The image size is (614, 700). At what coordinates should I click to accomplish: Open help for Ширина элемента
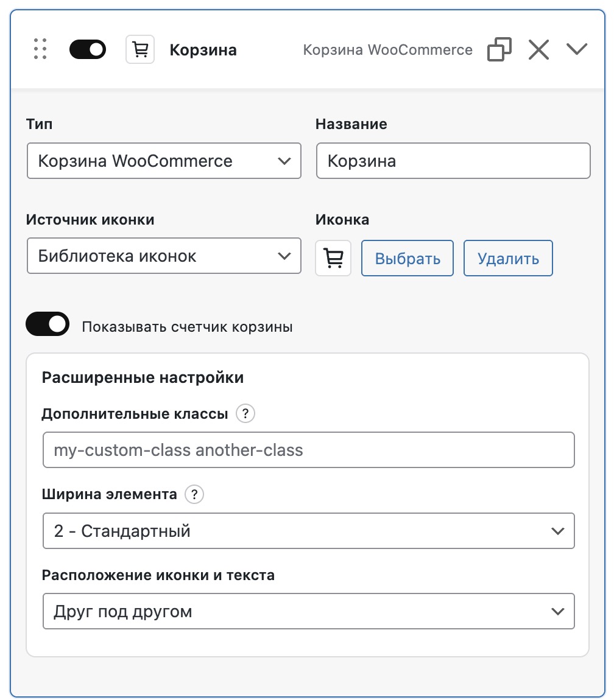[194, 494]
